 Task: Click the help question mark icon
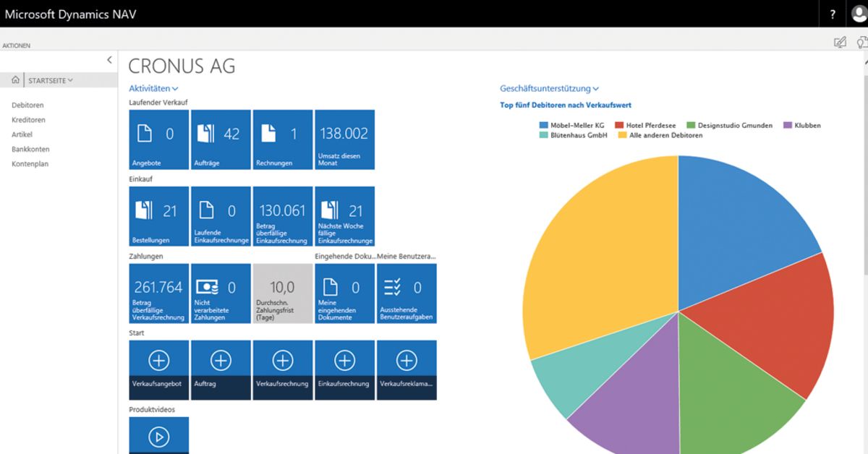coord(833,14)
